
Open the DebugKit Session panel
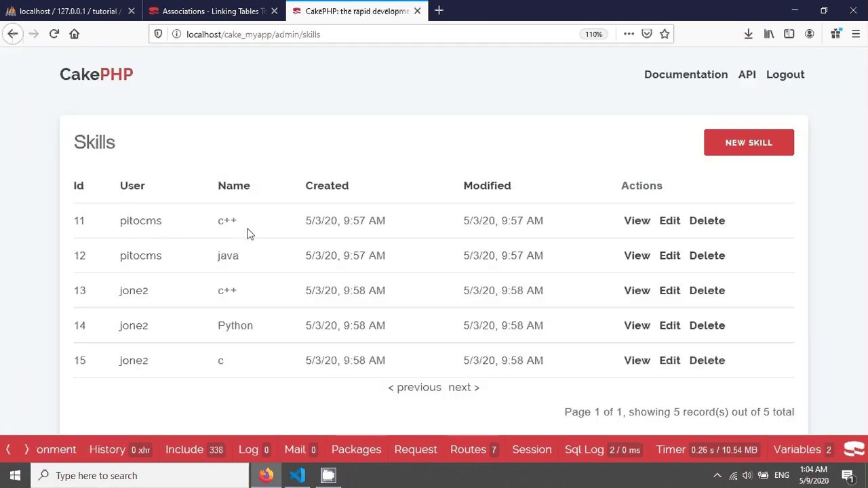tap(532, 449)
